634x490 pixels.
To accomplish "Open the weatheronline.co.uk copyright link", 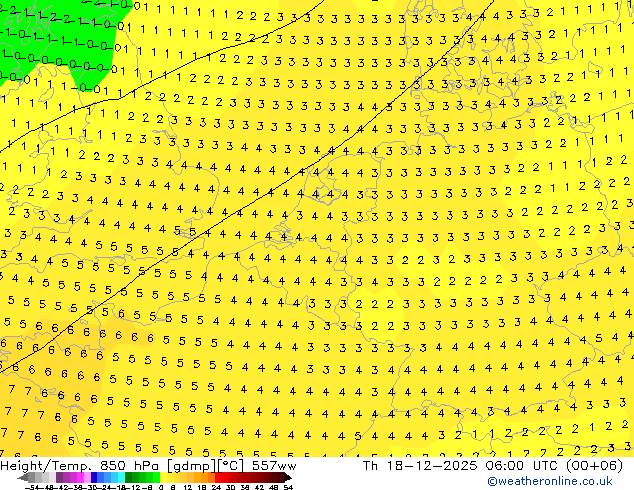I will tap(550, 481).
